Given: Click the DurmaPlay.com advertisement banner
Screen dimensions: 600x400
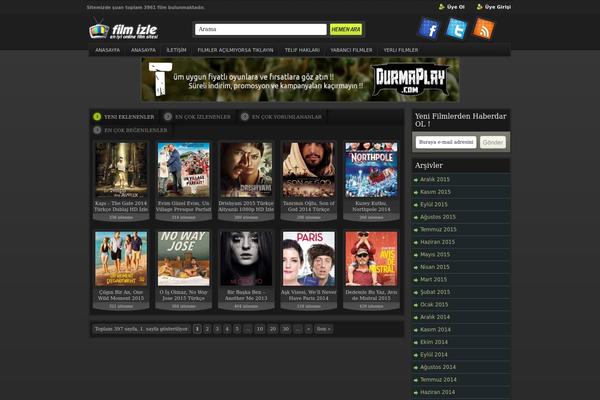Looking at the screenshot, I should pos(300,79).
